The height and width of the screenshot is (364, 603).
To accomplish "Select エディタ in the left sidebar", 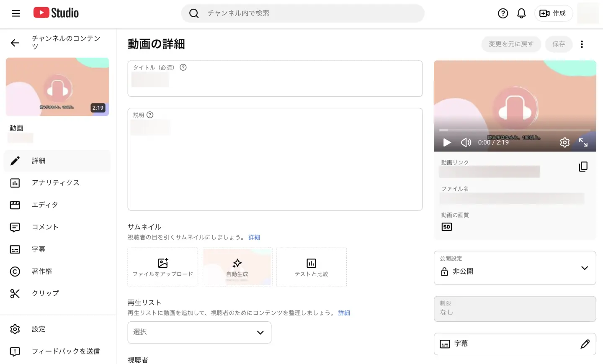I will (15, 205).
